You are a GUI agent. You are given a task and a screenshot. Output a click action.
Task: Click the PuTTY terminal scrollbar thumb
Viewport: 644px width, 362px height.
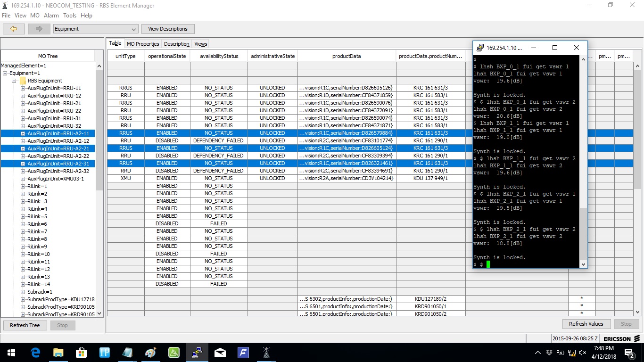click(x=584, y=234)
